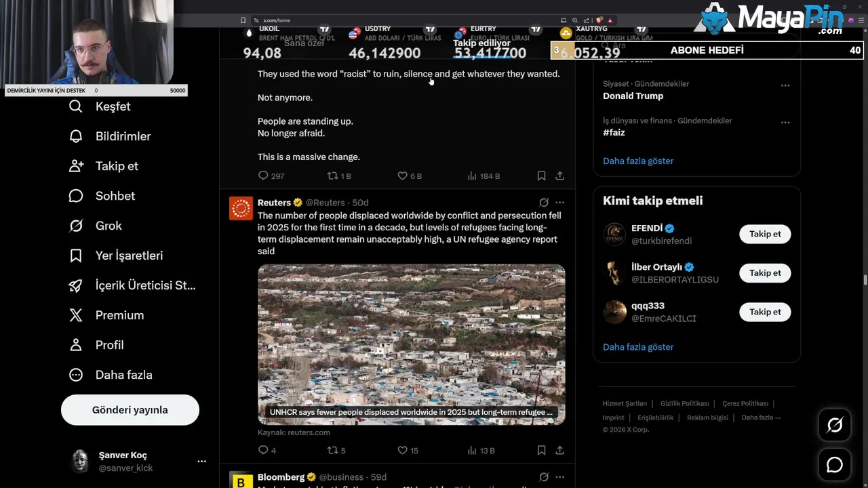Image resolution: width=868 pixels, height=488 pixels.
Task: Ask Grok about the Reuters post
Action: click(x=544, y=203)
